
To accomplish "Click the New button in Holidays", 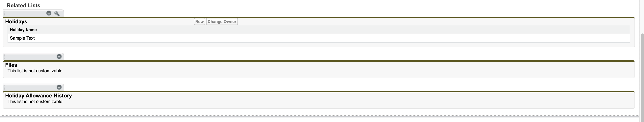I will coord(199,22).
